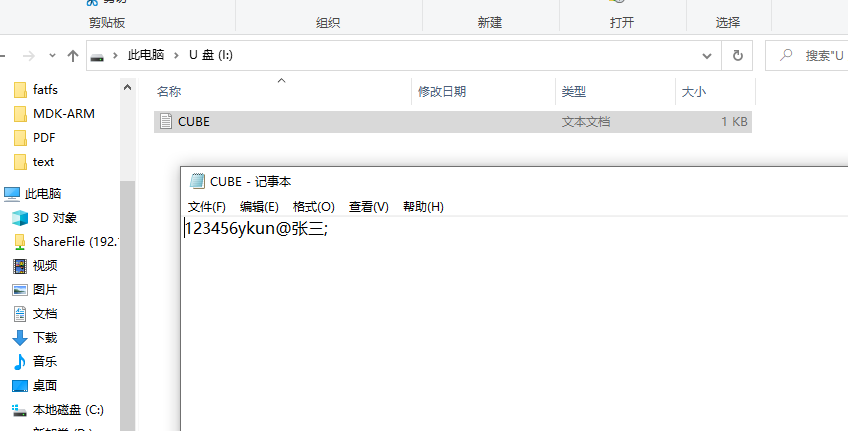This screenshot has height=431, width=848.
Task: Open the fatfs folder icon in sidebar
Action: 20,90
